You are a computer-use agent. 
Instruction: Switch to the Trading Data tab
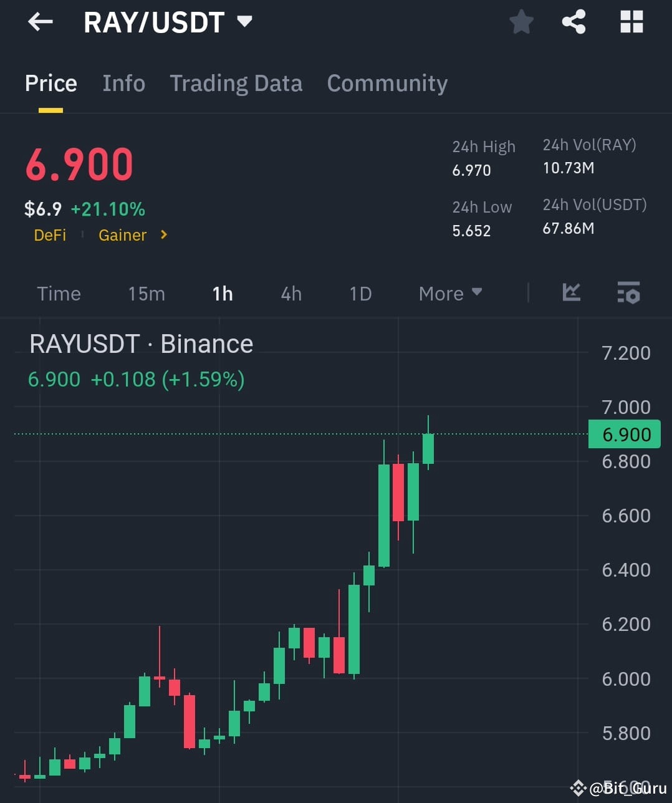pyautogui.click(x=236, y=83)
